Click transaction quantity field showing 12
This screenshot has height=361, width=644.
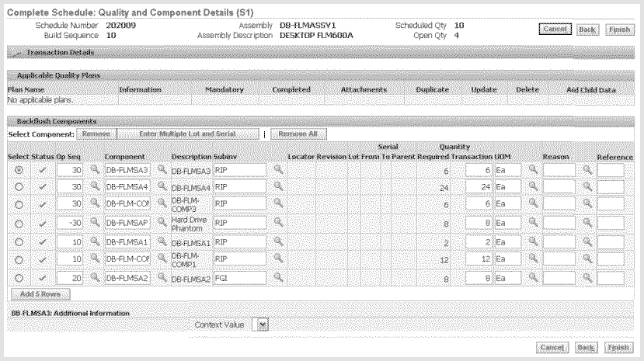(x=479, y=259)
